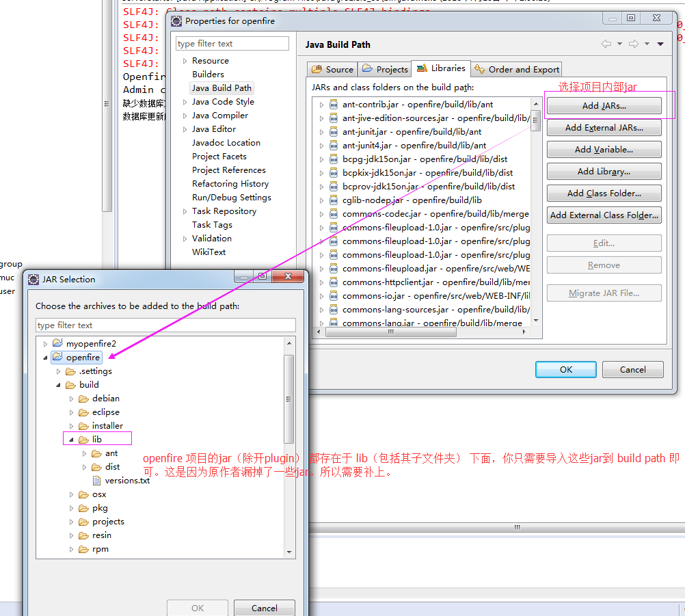Expand the Resource properties node

coord(185,61)
